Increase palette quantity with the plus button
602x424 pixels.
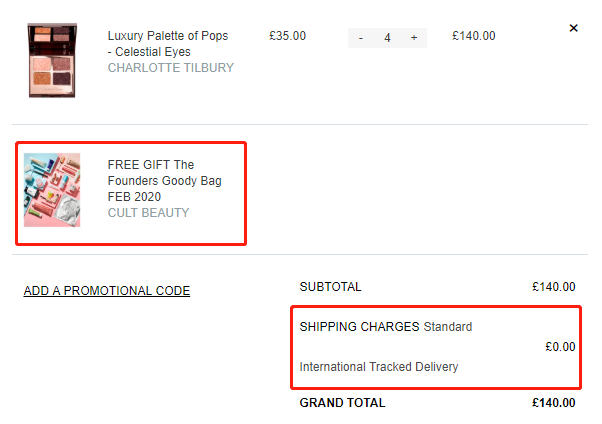point(414,38)
